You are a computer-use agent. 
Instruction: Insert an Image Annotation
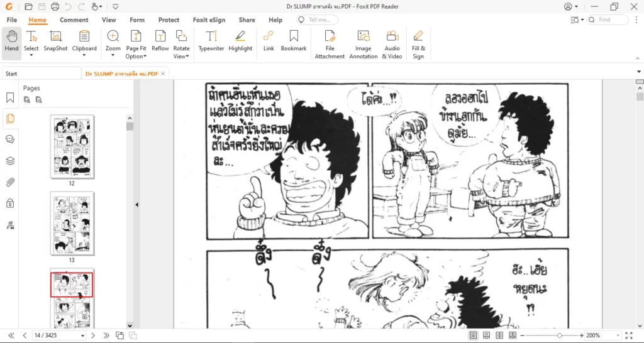coord(364,45)
